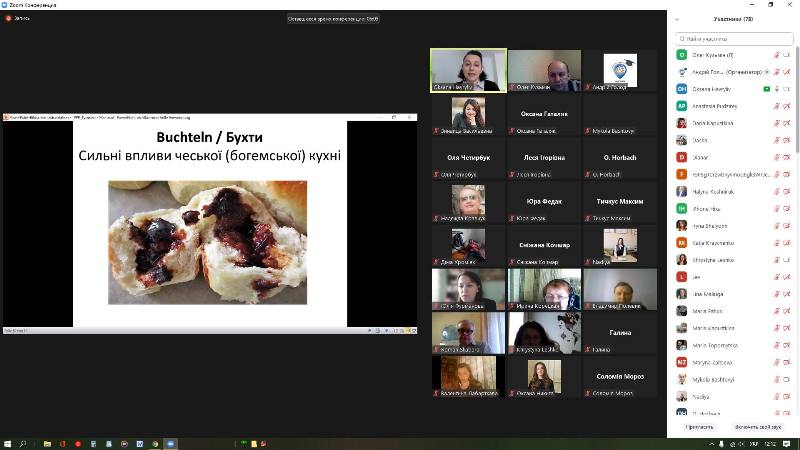Select the Оля Чепирбук video tile
This screenshot has height=450, width=800.
pyautogui.click(x=468, y=158)
